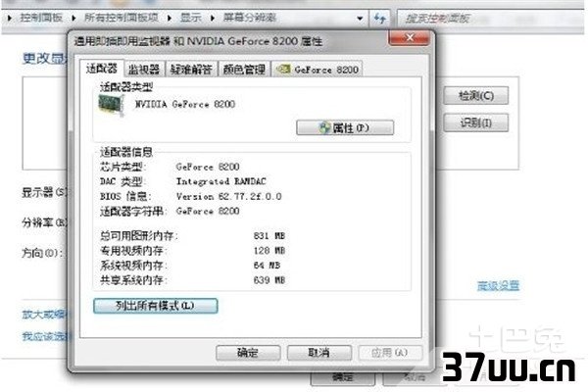Click the 芯片类型 label
Screen dimensions: 588x392
pyautogui.click(x=122, y=167)
